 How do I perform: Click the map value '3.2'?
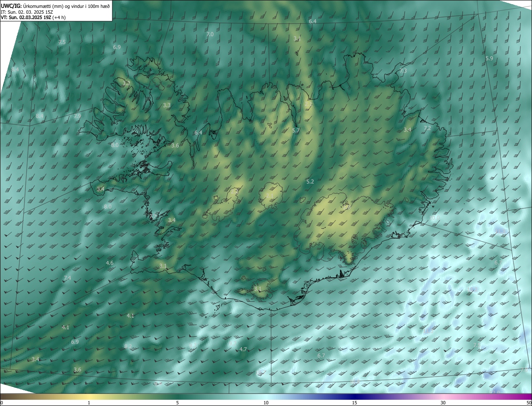pyautogui.click(x=126, y=83)
